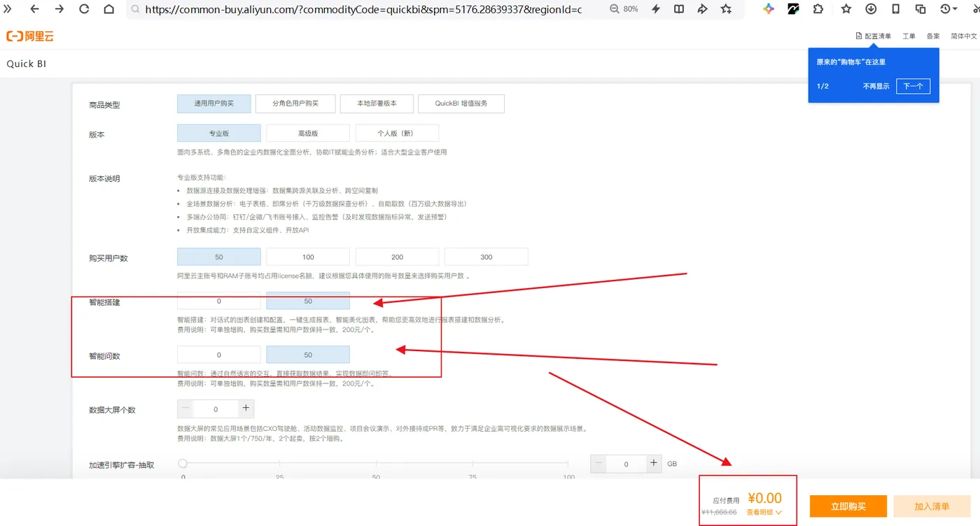
Task: Open 配置清单 in the top navigation
Action: pyautogui.click(x=874, y=36)
